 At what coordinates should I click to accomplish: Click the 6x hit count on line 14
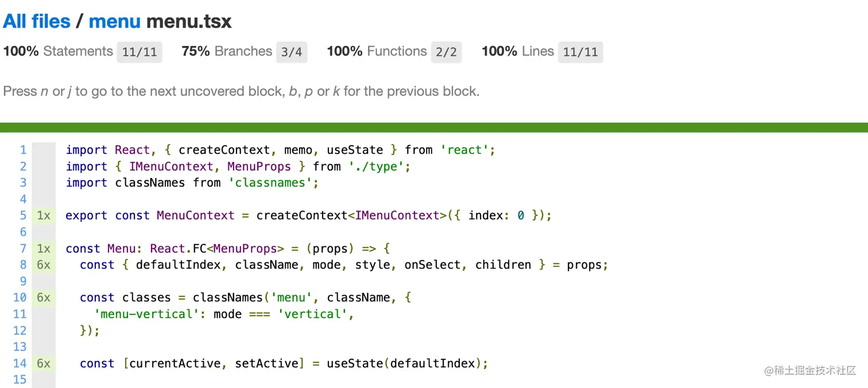[x=44, y=363]
